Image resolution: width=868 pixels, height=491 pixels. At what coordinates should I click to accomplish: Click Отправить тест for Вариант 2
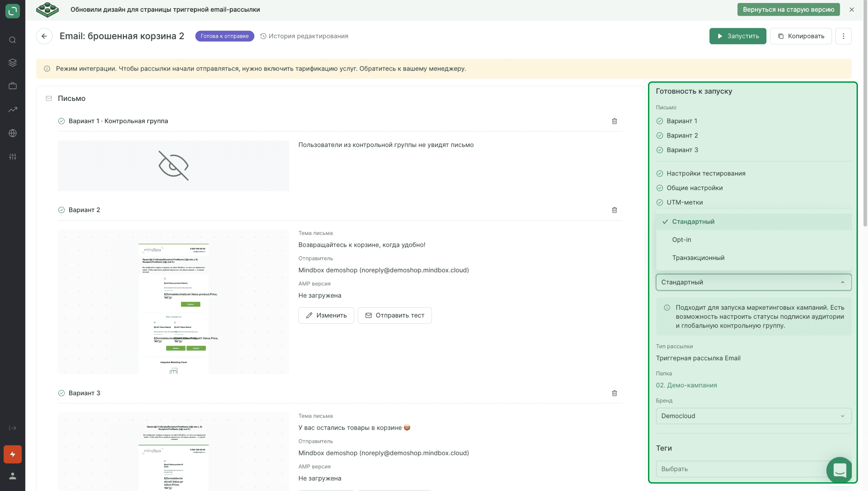pos(394,315)
